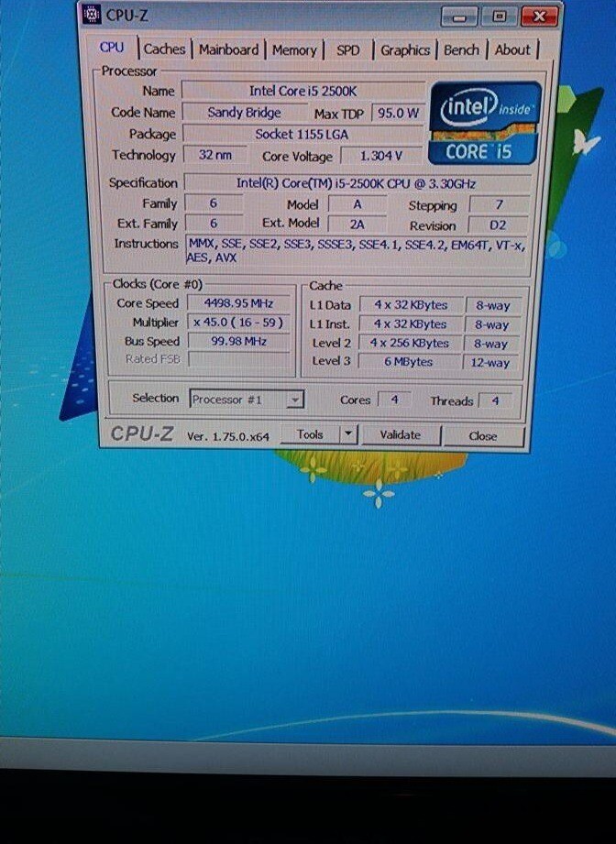Screen dimensions: 616x844
Task: Click the Max TDP value 95.0 W
Action: click(x=398, y=113)
